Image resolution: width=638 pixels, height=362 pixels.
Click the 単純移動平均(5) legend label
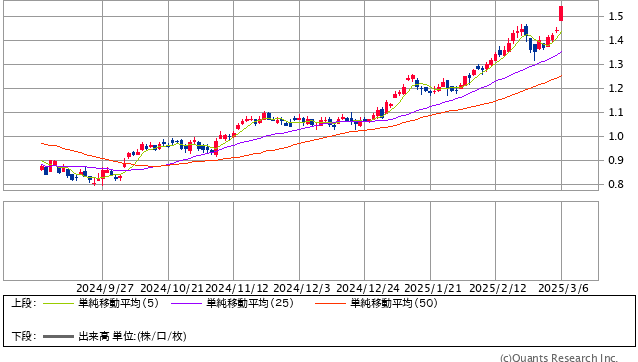click(118, 303)
